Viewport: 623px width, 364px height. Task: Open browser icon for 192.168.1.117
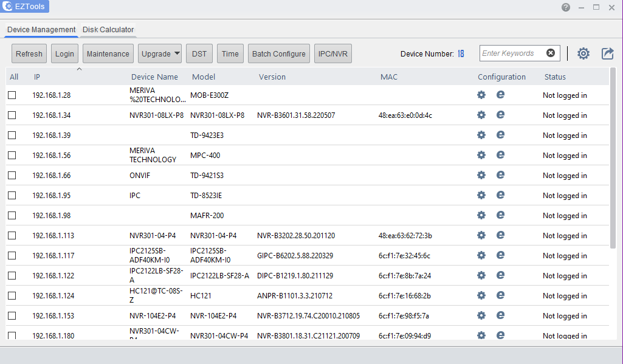[500, 255]
